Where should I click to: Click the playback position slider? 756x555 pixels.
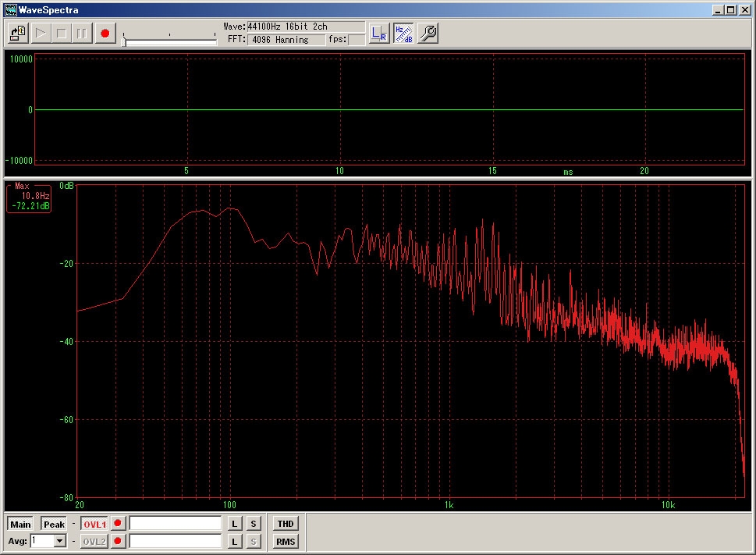[170, 41]
